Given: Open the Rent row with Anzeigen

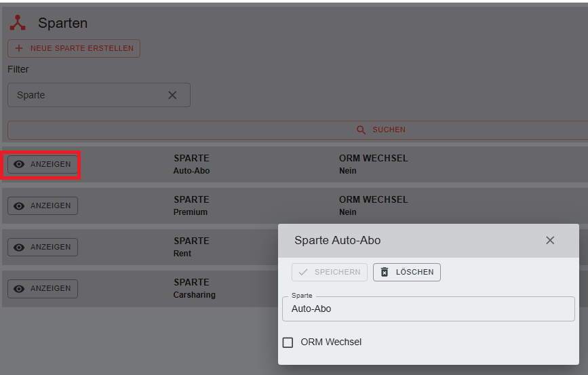Looking at the screenshot, I should pos(43,247).
